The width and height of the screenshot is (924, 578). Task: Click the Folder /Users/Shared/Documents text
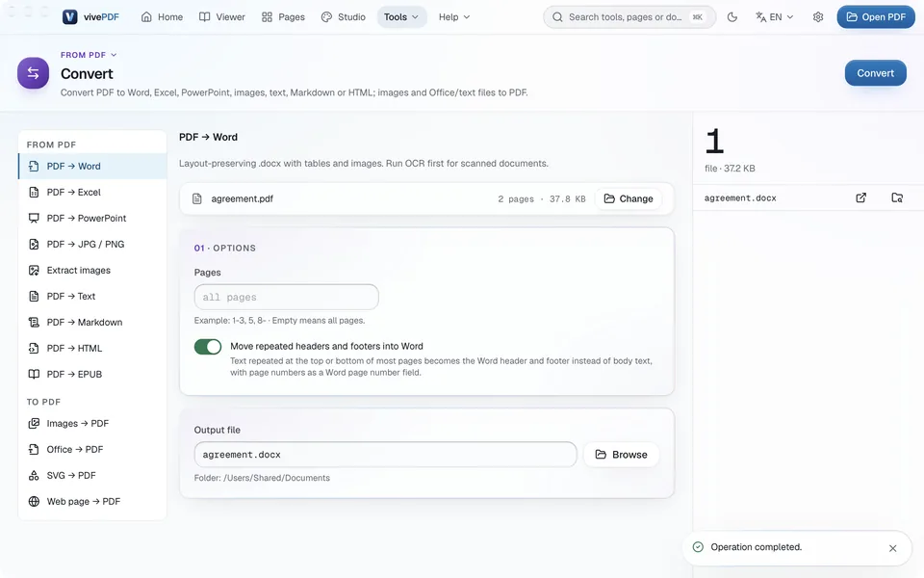pyautogui.click(x=262, y=479)
